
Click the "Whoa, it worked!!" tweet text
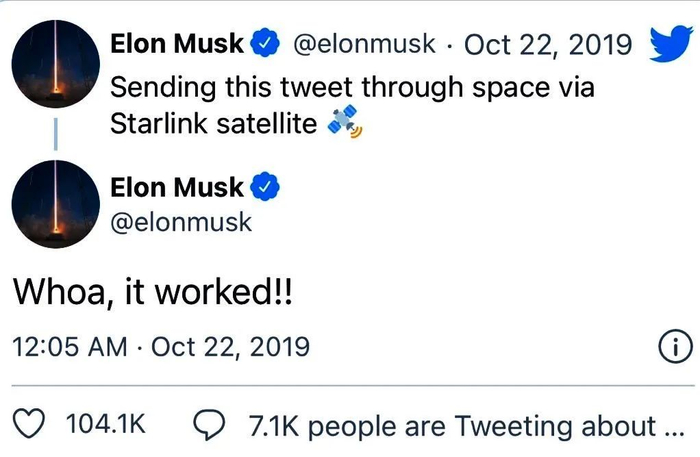151,293
